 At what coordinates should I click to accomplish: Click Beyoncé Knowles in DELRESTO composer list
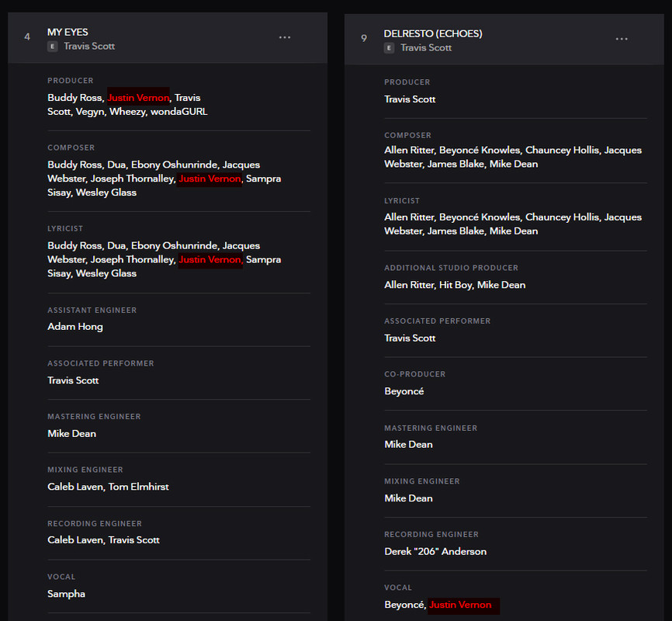pyautogui.click(x=480, y=151)
